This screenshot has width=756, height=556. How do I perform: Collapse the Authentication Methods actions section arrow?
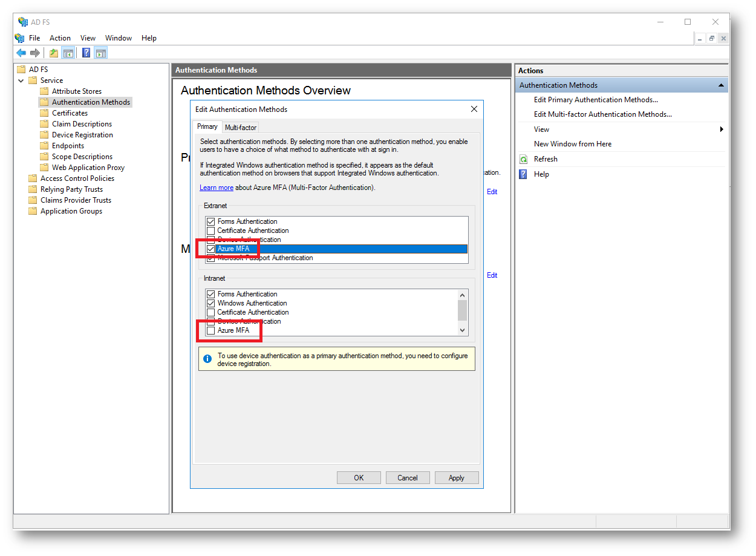[x=721, y=85]
